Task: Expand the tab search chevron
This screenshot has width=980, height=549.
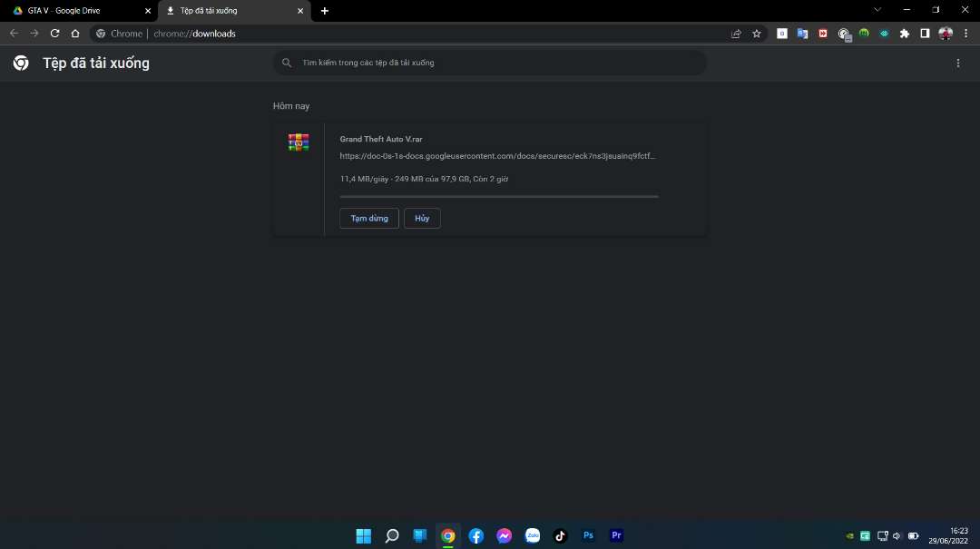Action: pos(877,10)
